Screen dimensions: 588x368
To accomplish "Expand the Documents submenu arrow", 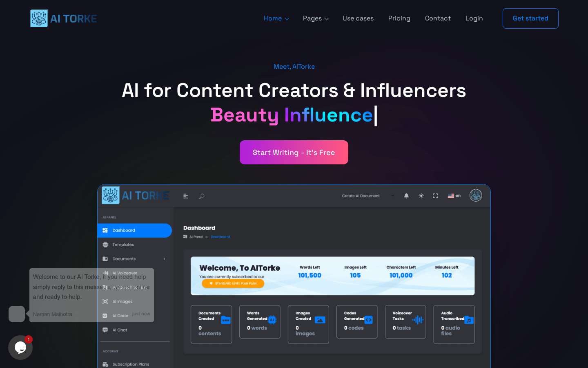I will click(x=165, y=259).
